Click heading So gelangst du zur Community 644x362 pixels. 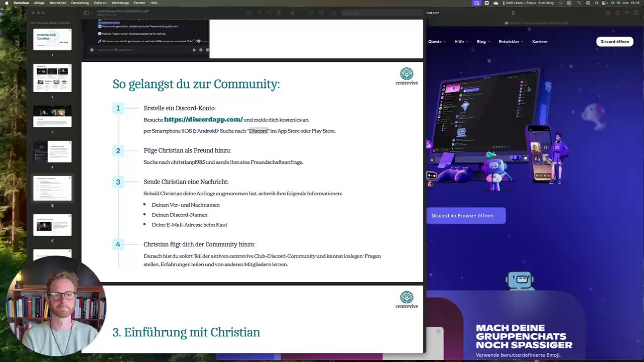point(196,84)
